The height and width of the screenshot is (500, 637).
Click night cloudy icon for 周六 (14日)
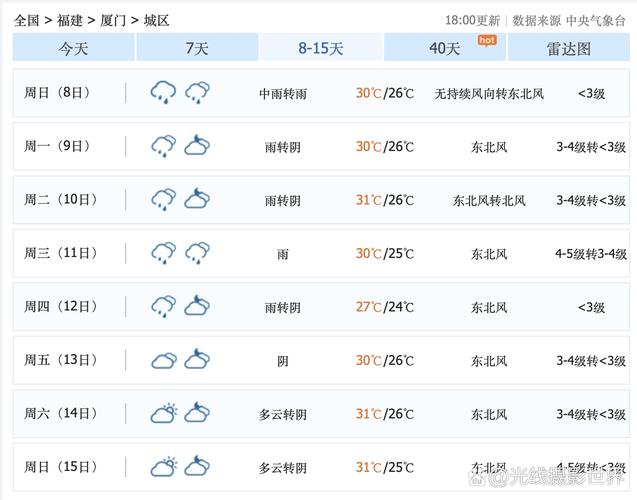click(x=197, y=413)
